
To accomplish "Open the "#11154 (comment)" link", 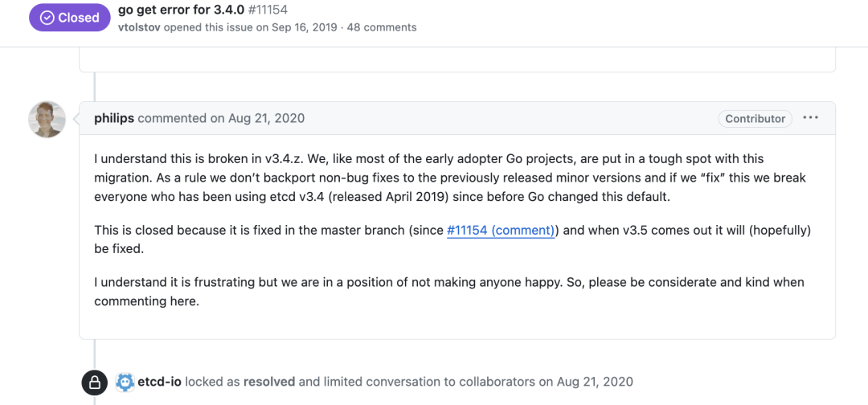I will pyautogui.click(x=501, y=230).
